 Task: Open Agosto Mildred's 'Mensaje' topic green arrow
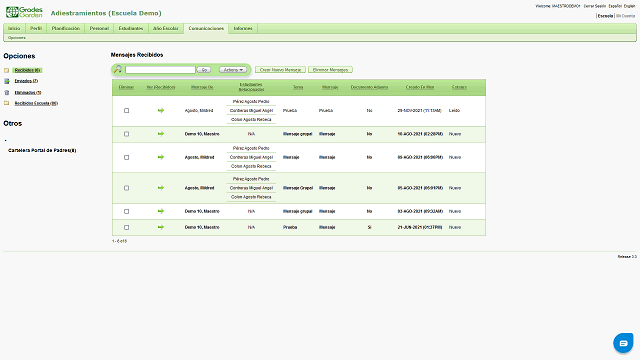(x=161, y=157)
